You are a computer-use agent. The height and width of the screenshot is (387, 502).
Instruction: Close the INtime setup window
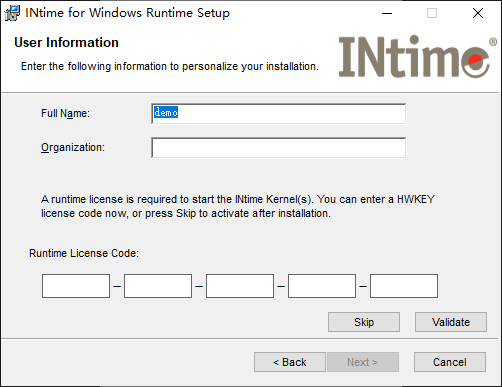(x=478, y=13)
